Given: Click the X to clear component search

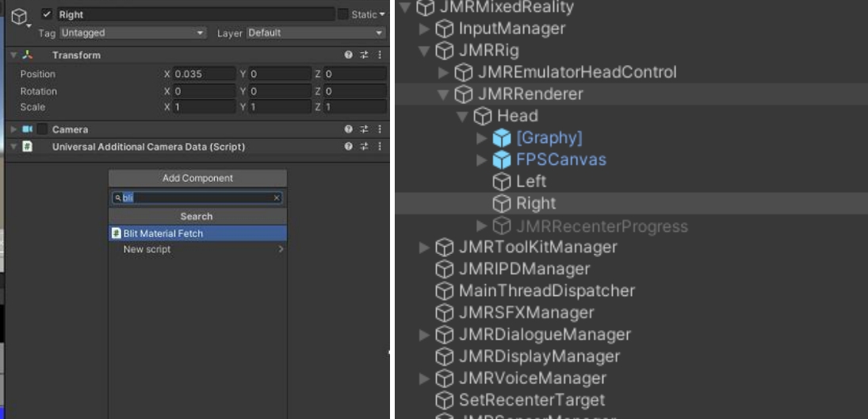Looking at the screenshot, I should click(x=277, y=198).
